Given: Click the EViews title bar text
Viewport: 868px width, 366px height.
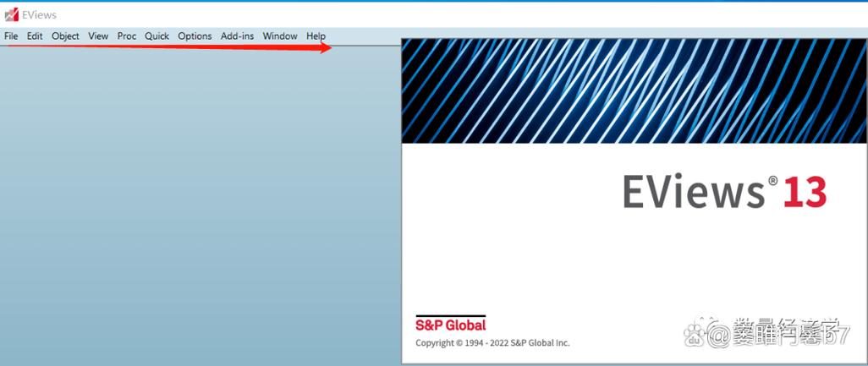Looking at the screenshot, I should point(39,15).
